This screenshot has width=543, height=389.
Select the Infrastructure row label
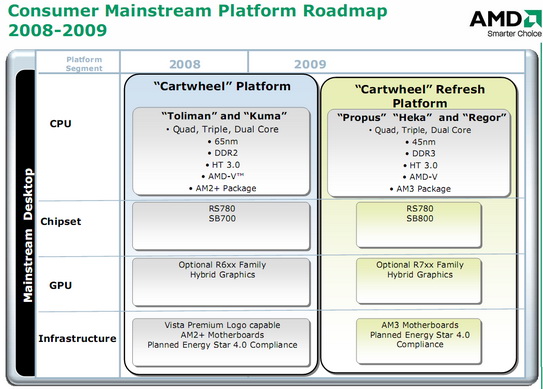[x=77, y=338]
